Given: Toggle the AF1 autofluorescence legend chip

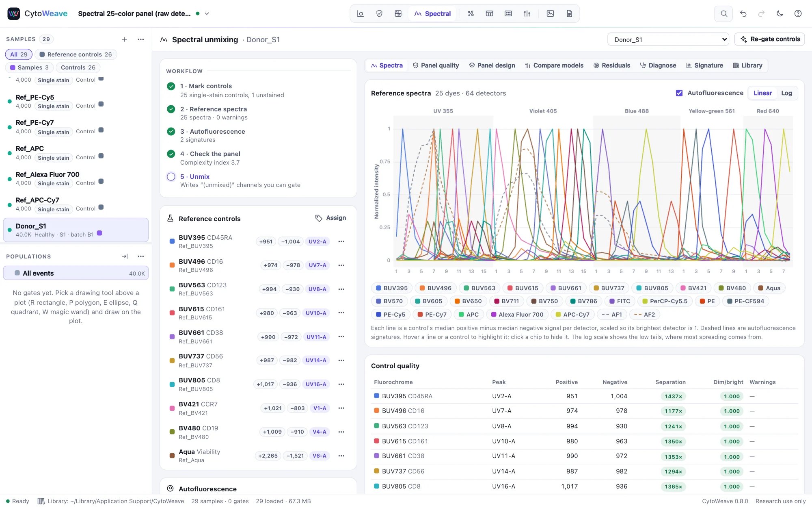Looking at the screenshot, I should pos(611,315).
